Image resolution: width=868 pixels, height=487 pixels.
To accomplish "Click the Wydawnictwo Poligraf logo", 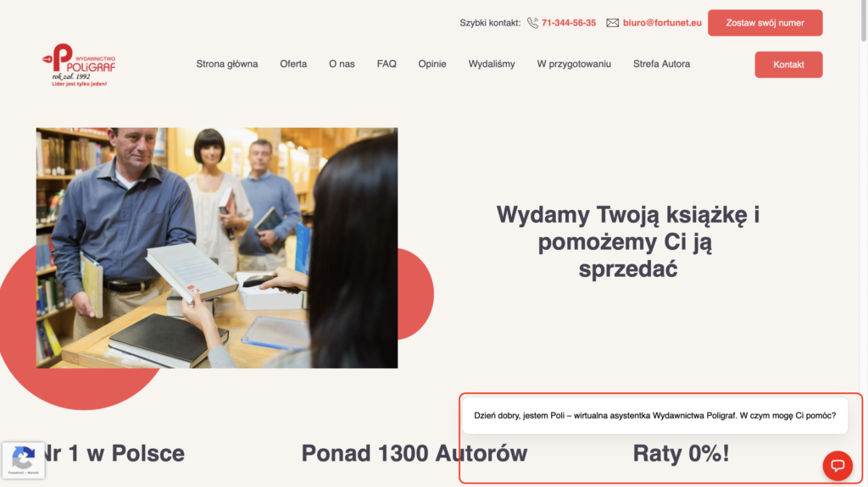I will 79,64.
